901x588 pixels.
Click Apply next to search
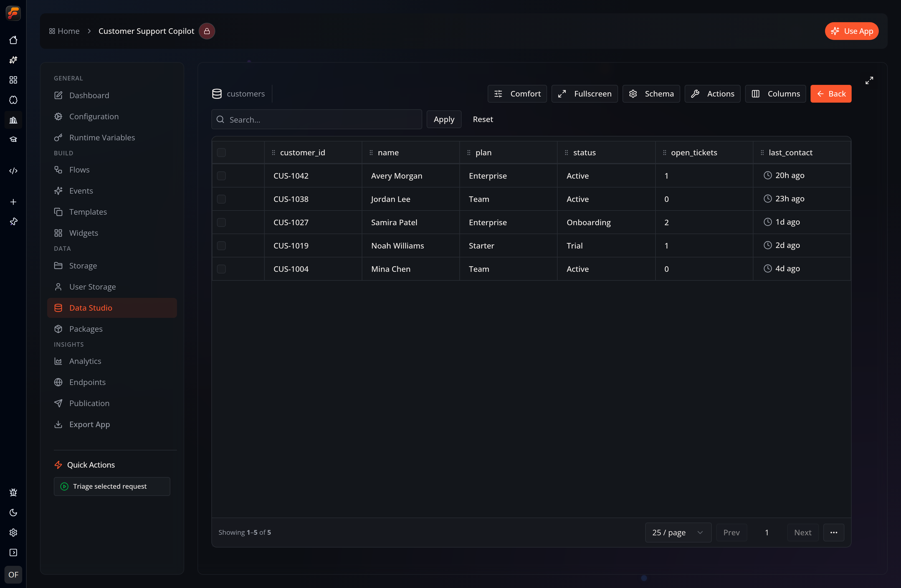click(444, 119)
